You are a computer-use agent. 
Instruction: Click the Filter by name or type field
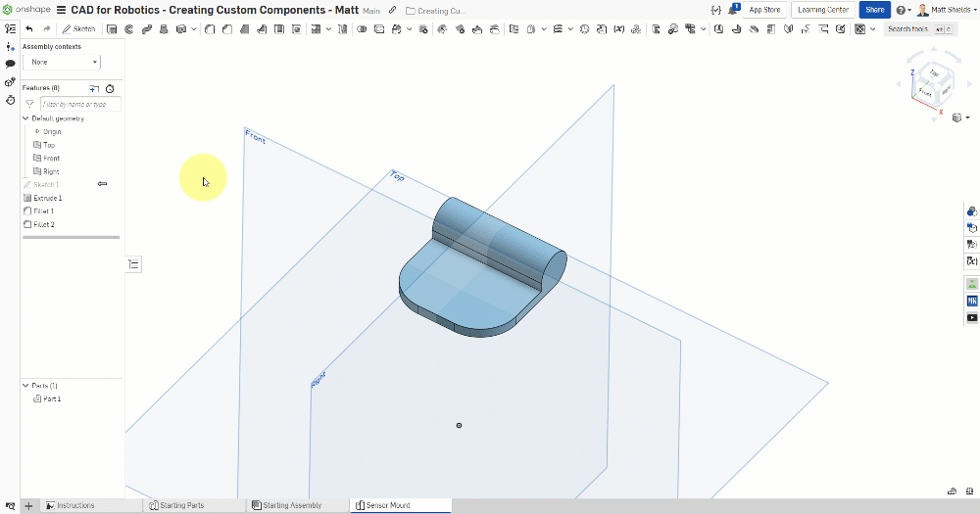pyautogui.click(x=80, y=105)
